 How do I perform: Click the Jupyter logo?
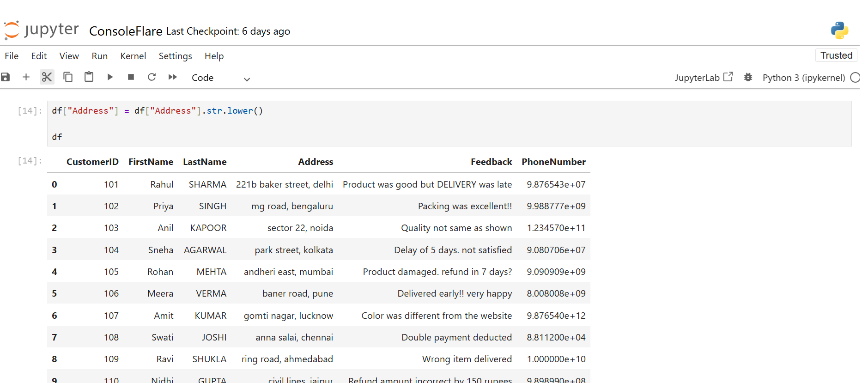[42, 30]
